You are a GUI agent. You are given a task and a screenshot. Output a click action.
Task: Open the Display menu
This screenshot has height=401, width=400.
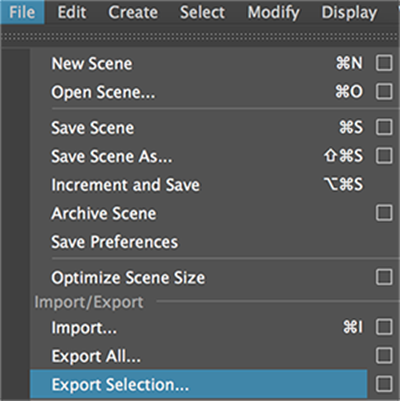[349, 12]
